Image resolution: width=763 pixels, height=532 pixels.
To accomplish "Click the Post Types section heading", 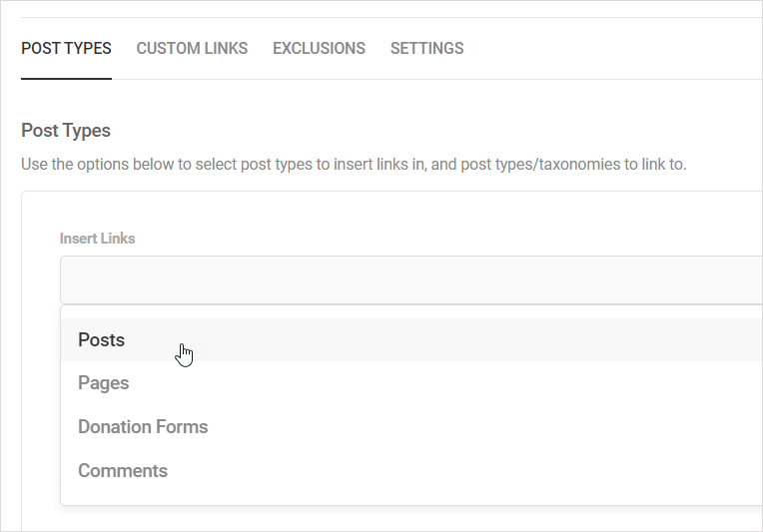I will pos(66,131).
